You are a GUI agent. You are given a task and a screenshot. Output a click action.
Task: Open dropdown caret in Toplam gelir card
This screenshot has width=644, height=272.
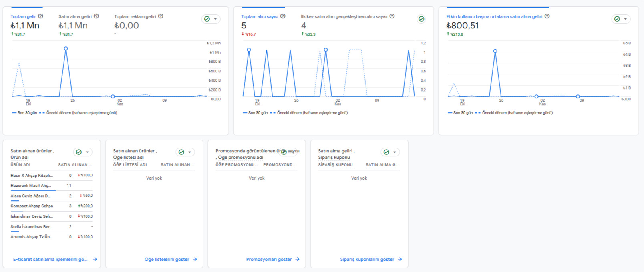tap(215, 19)
